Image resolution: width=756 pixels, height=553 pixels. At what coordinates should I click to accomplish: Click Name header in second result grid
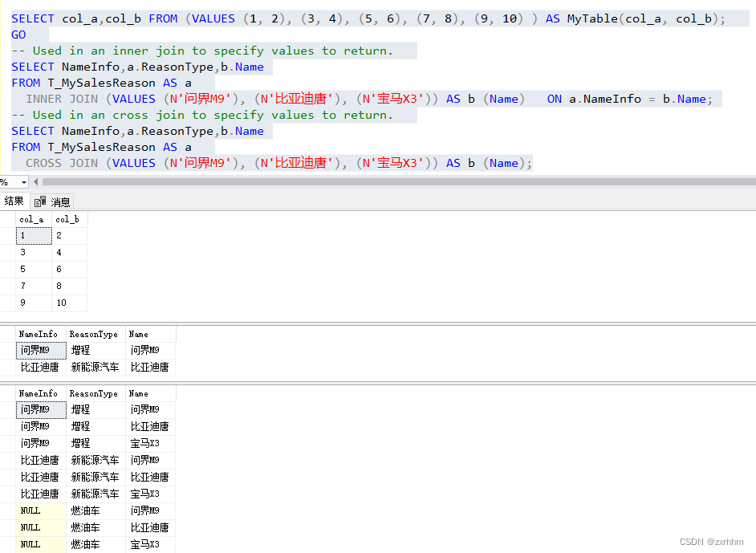(150, 334)
